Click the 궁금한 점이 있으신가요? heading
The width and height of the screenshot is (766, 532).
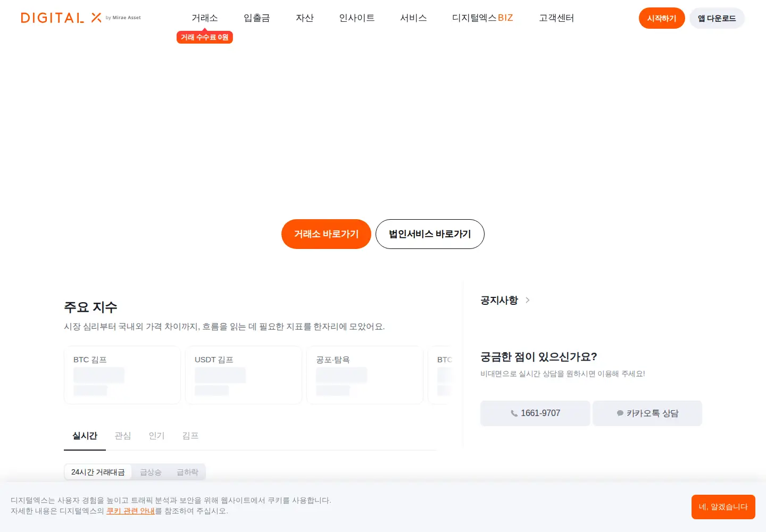tap(539, 356)
